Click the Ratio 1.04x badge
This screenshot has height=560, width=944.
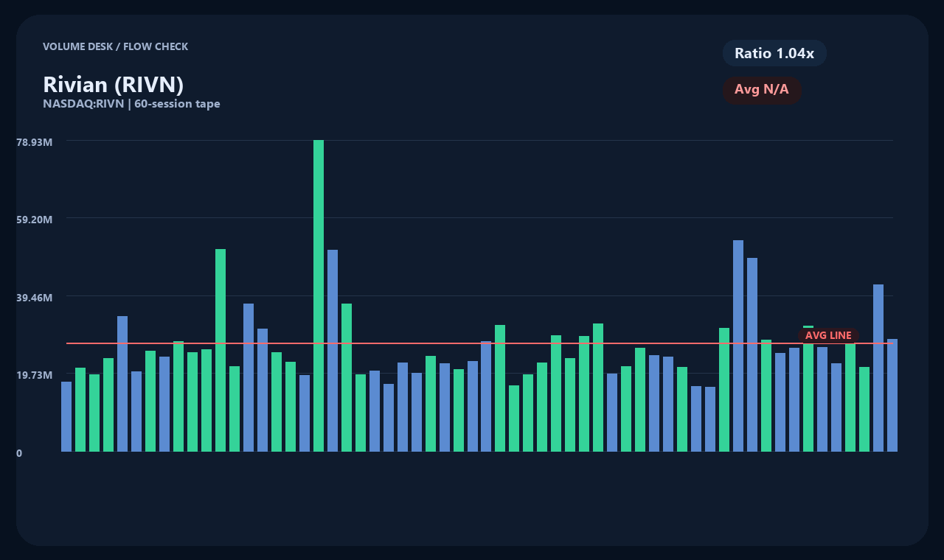[774, 53]
